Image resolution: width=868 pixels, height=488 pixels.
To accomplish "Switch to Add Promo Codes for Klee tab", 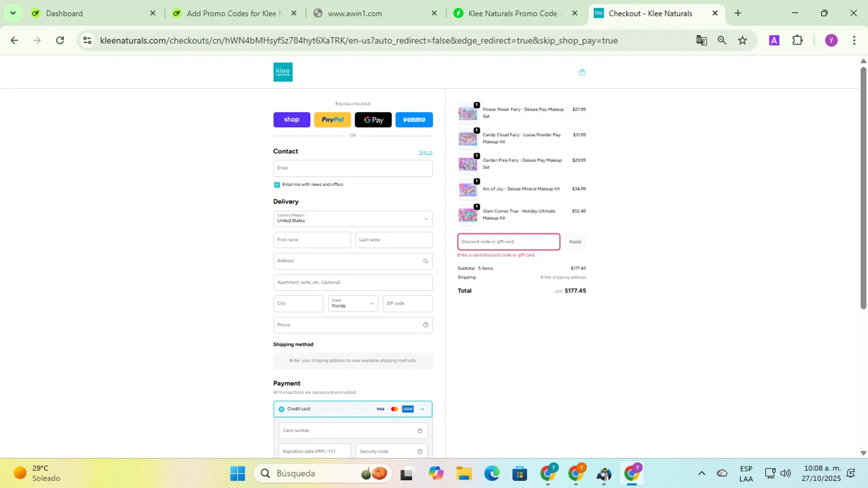I will 234,13.
